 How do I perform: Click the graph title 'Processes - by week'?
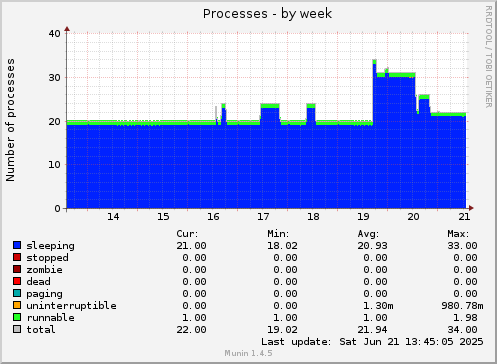[267, 14]
